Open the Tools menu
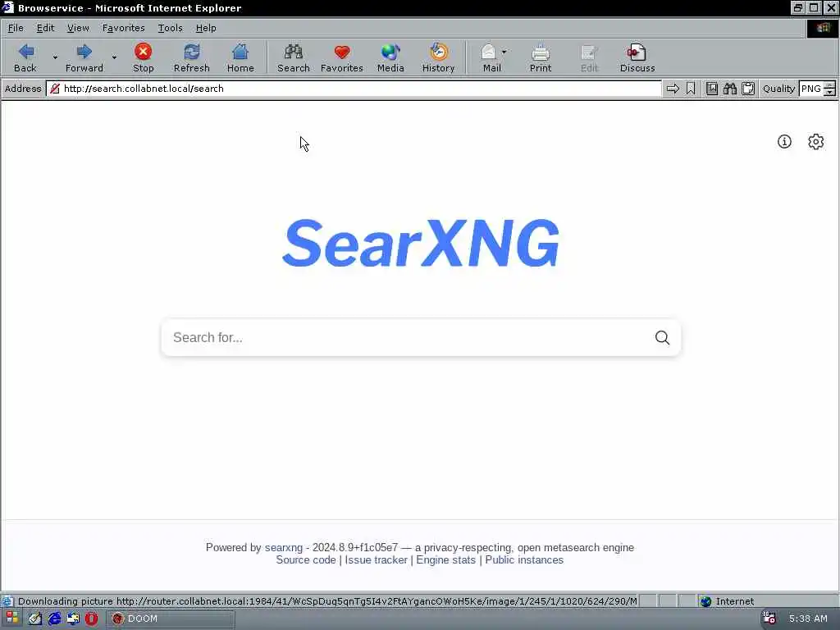The height and width of the screenshot is (630, 840). click(170, 28)
